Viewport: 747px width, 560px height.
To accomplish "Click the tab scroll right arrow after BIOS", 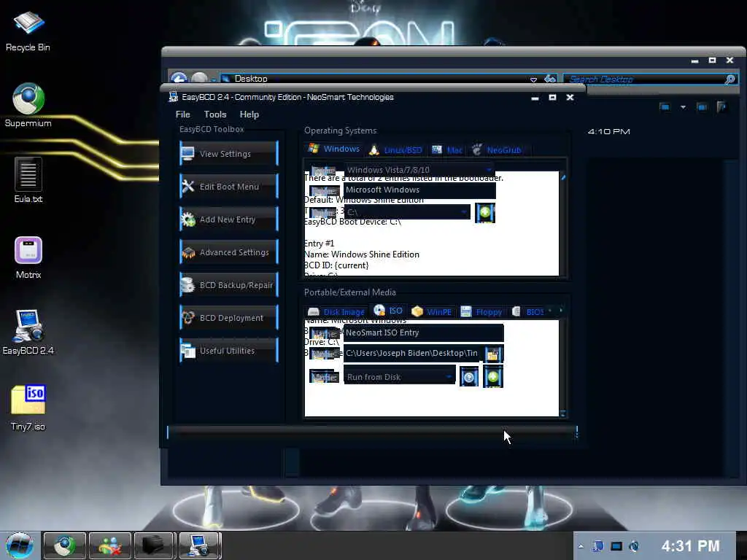I will (561, 311).
